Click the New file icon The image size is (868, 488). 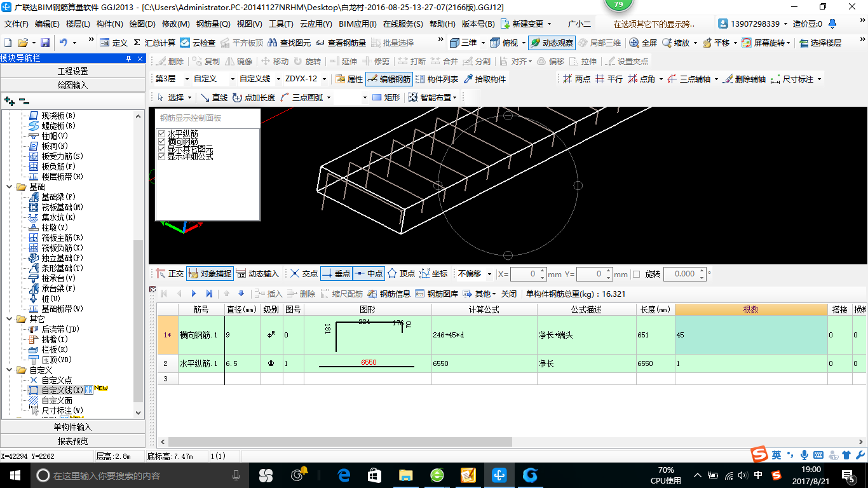pyautogui.click(x=8, y=43)
